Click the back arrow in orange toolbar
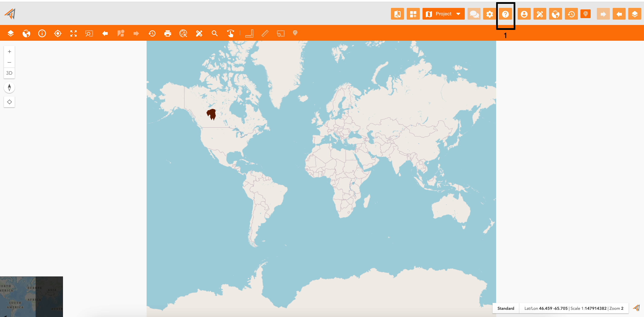This screenshot has height=317, width=644. coord(105,33)
